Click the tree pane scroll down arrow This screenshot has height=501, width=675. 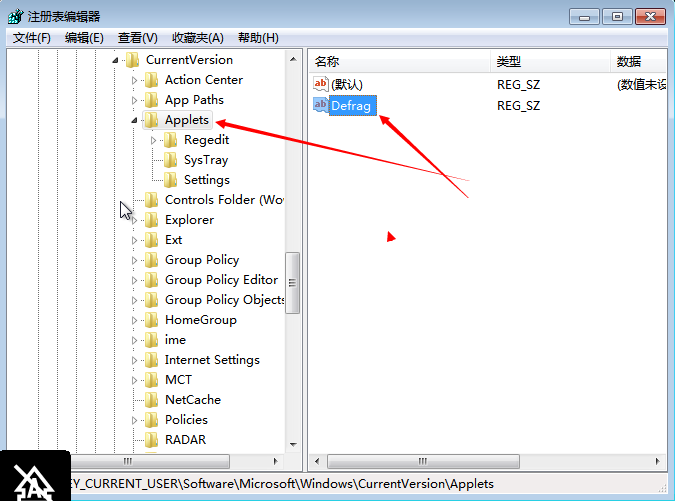tap(293, 445)
